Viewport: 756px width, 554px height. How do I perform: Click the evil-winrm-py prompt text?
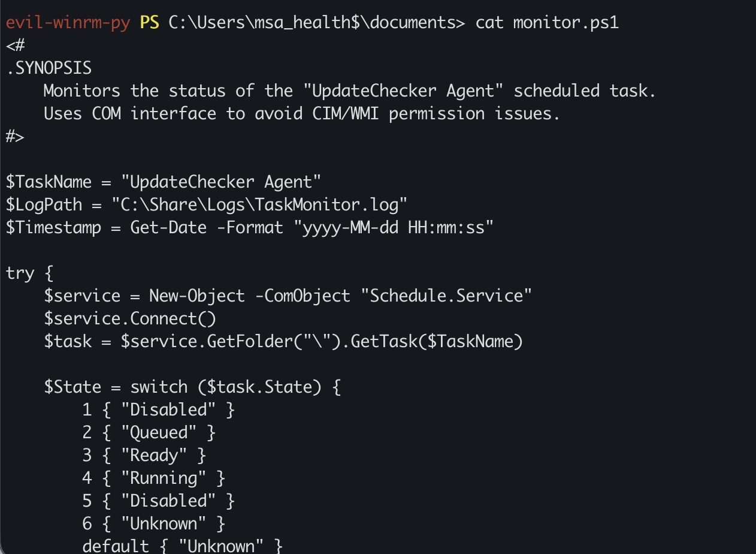click(68, 23)
